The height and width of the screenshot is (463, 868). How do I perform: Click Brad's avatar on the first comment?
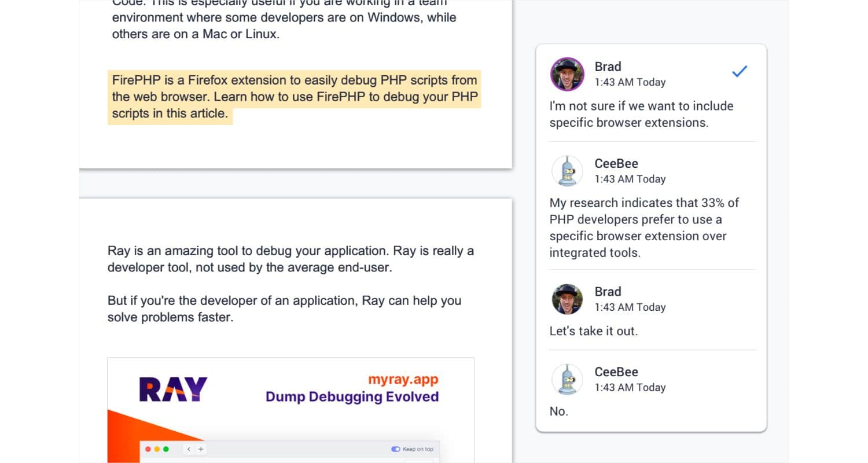[567, 74]
